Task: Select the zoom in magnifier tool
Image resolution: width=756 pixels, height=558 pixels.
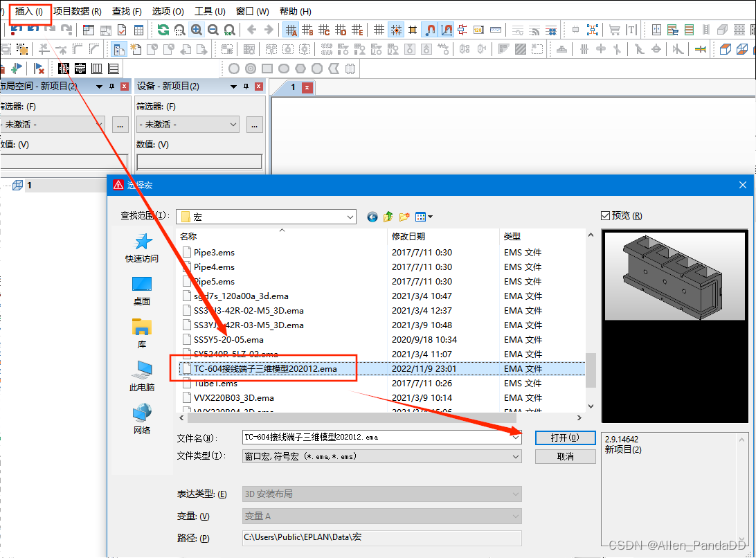Action: (196, 30)
